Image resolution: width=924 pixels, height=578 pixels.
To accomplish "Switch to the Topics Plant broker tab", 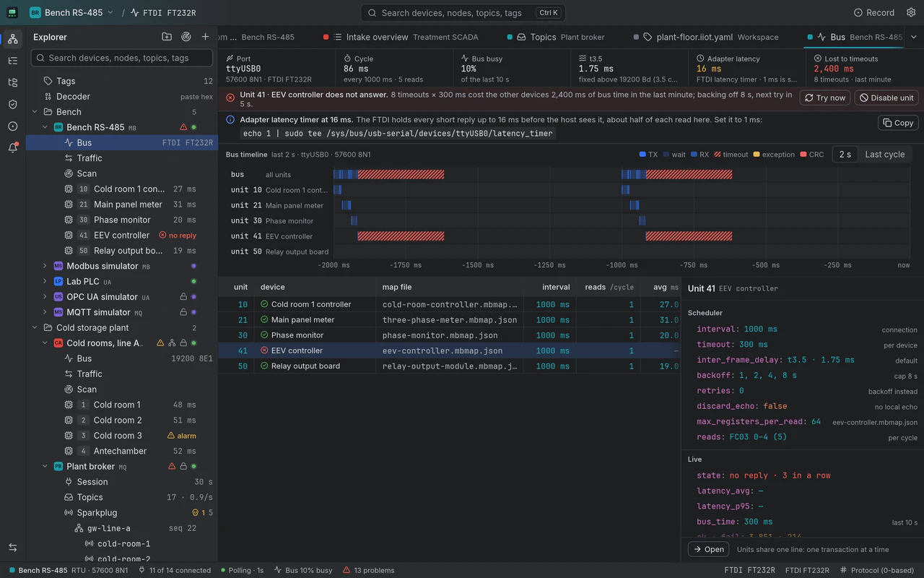I will coord(556,37).
